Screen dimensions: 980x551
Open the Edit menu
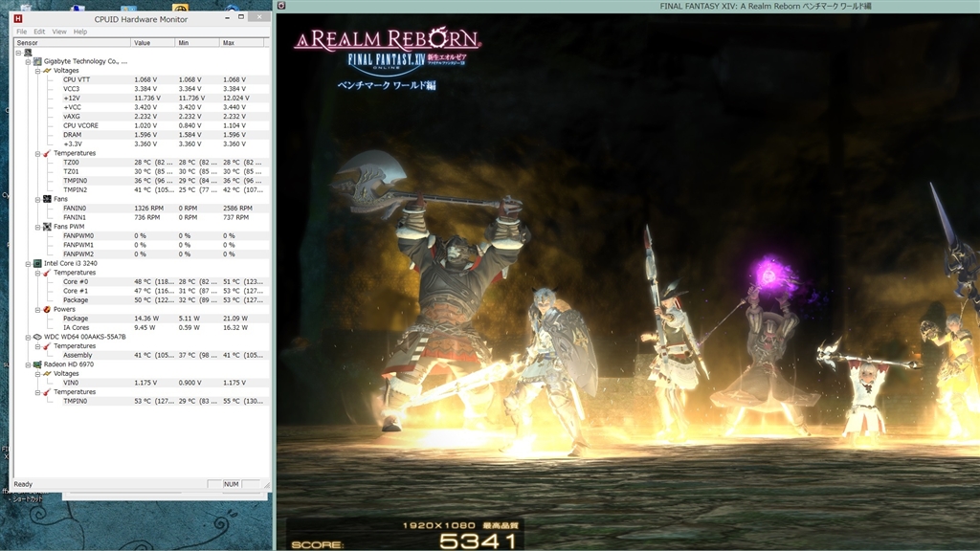pyautogui.click(x=39, y=32)
